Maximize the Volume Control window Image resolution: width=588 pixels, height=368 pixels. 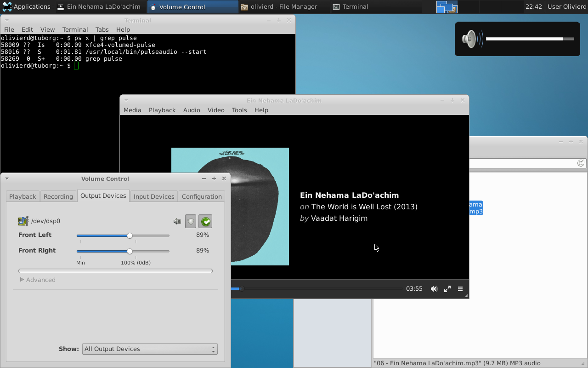point(214,178)
